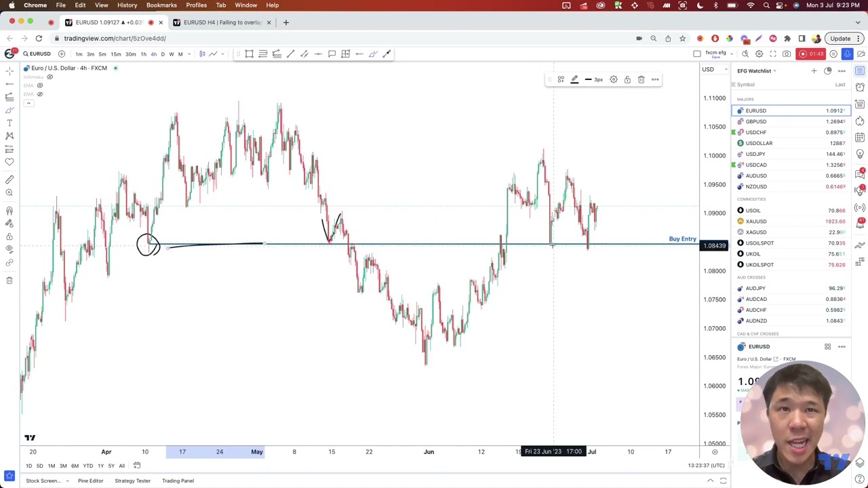Select the patterns tool in left sidebar
Screen dimensions: 868x488
click(x=9, y=136)
